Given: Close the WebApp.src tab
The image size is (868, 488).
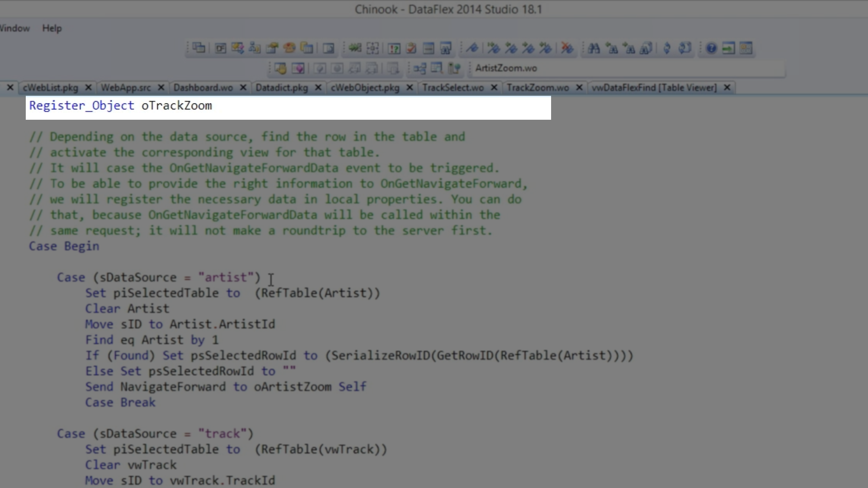Looking at the screenshot, I should pyautogui.click(x=161, y=88).
